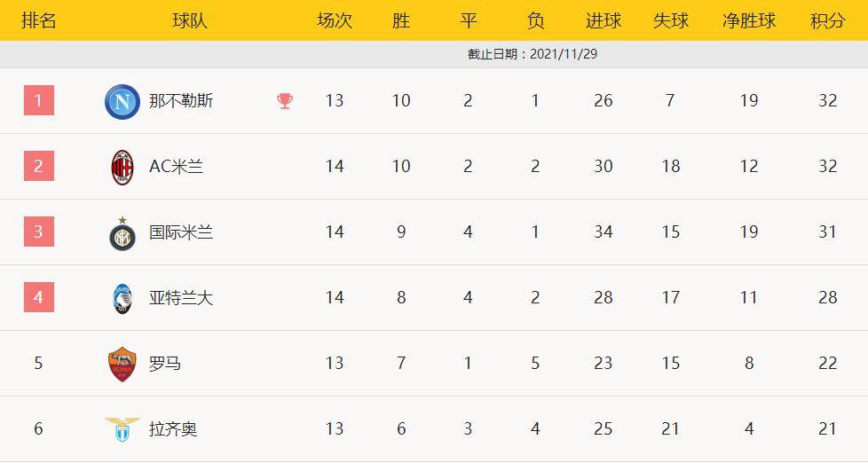Click the 排名 column header
The image size is (868, 463).
[x=38, y=20]
